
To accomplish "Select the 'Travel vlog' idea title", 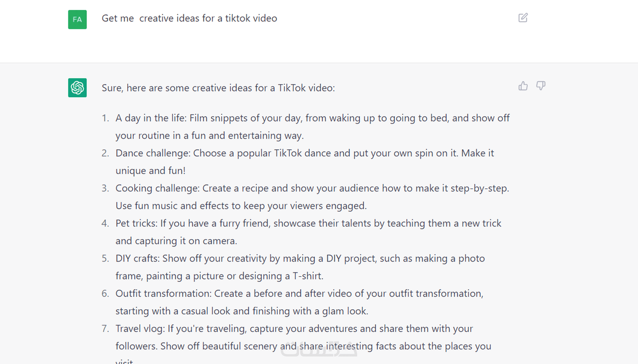I will pos(140,329).
